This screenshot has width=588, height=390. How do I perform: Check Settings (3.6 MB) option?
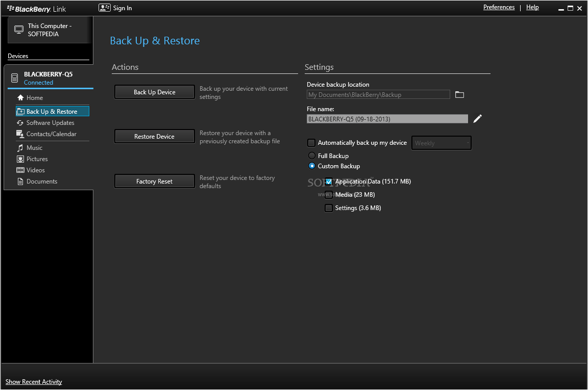(329, 208)
